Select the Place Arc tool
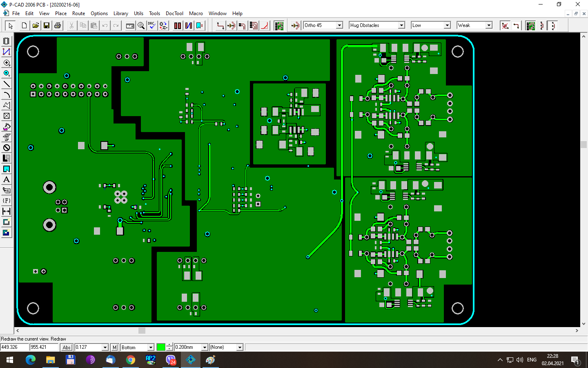The height and width of the screenshot is (368, 588). point(7,94)
